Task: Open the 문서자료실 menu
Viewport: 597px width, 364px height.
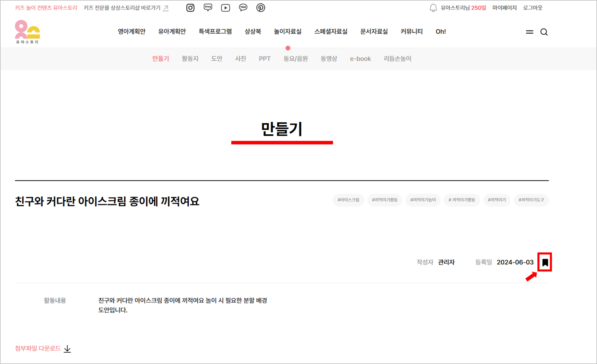Action: (x=374, y=32)
